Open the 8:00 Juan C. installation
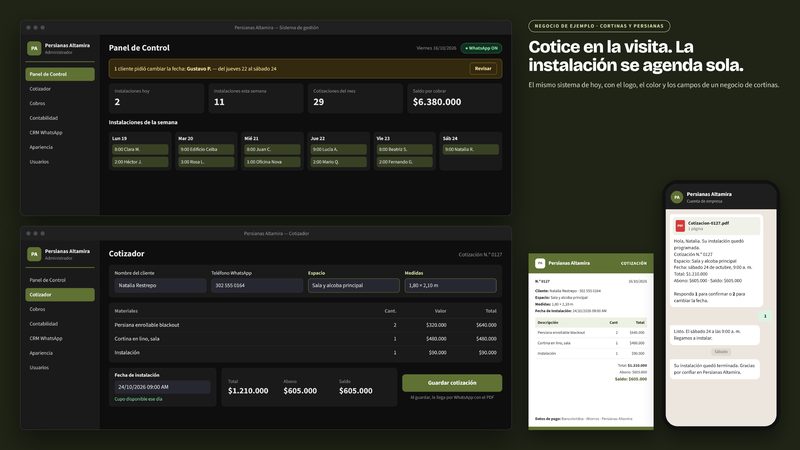800x450 pixels. [x=272, y=149]
